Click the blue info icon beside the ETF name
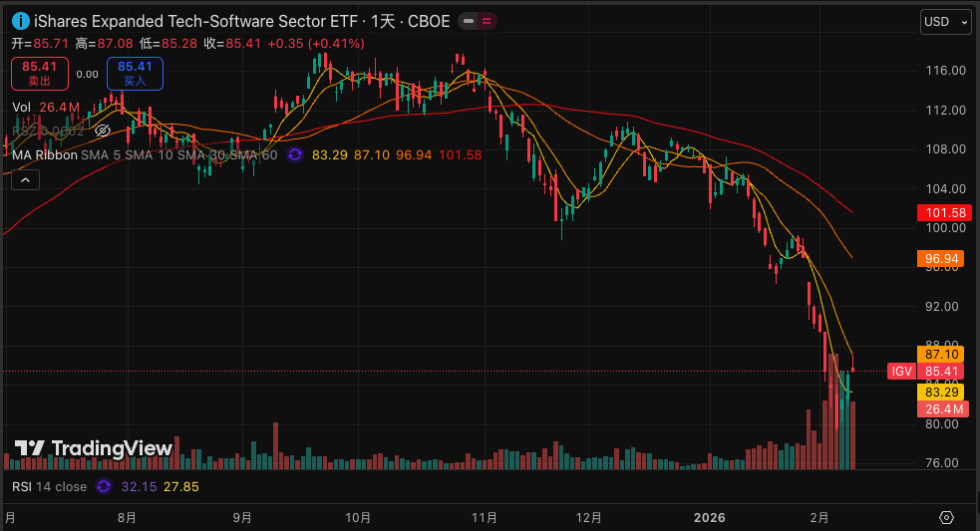 20,21
